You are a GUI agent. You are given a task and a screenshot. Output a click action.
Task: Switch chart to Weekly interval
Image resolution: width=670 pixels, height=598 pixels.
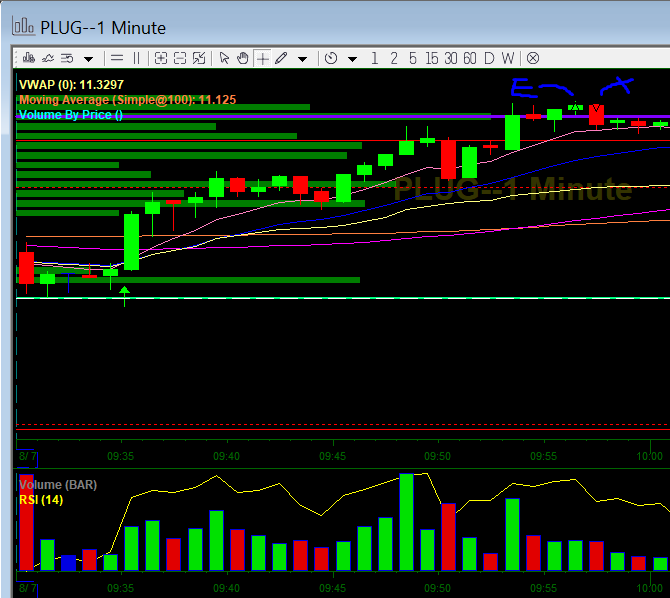[508, 58]
